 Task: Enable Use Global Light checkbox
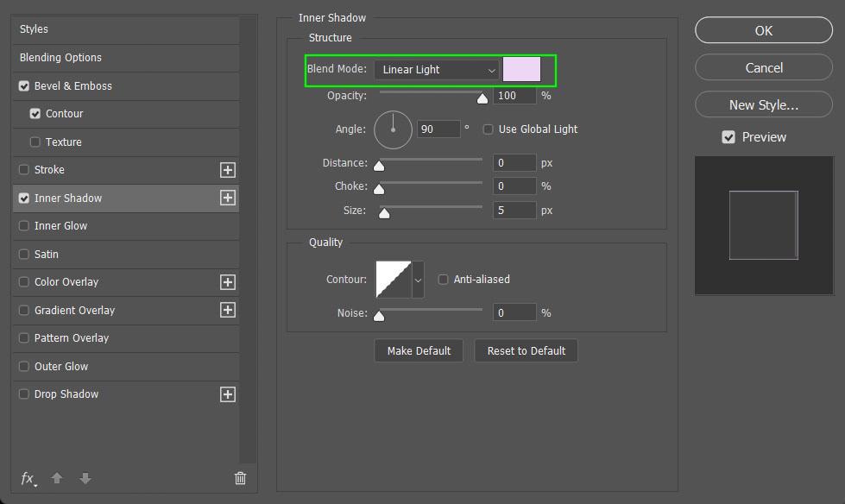click(x=488, y=129)
